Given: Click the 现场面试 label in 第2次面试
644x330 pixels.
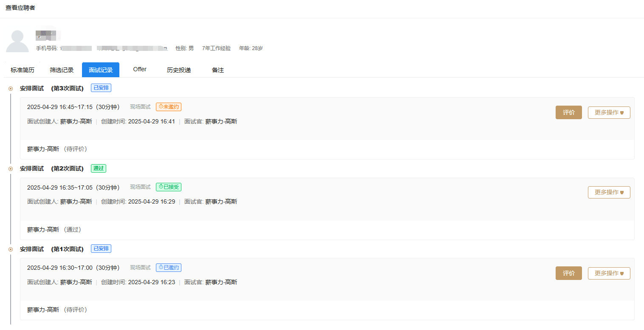Looking at the screenshot, I should tap(140, 187).
